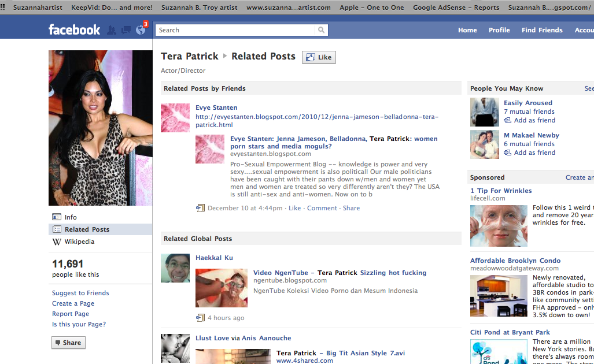Click '11,691' like count text
The height and width of the screenshot is (364, 594).
click(x=68, y=263)
